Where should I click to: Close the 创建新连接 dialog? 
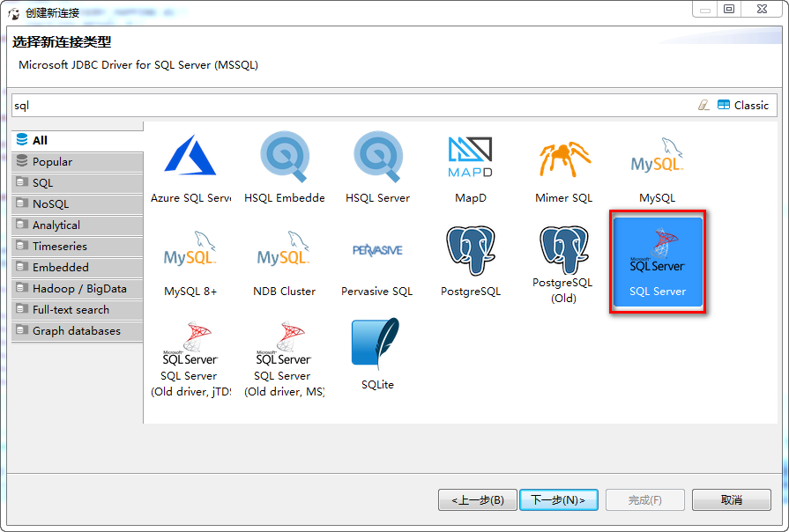click(762, 9)
